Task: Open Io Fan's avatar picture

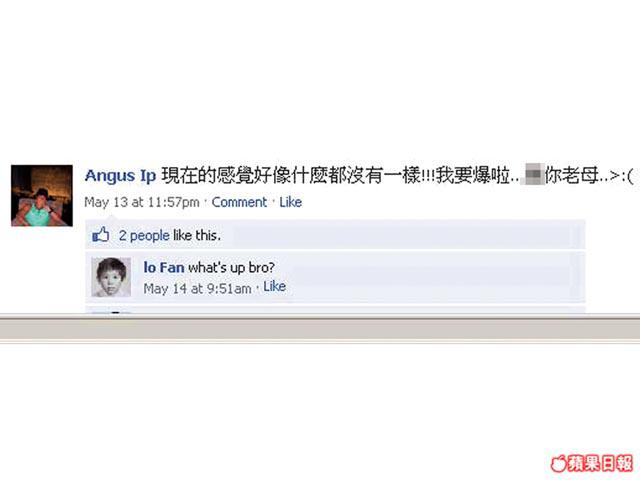Action: tap(111, 277)
